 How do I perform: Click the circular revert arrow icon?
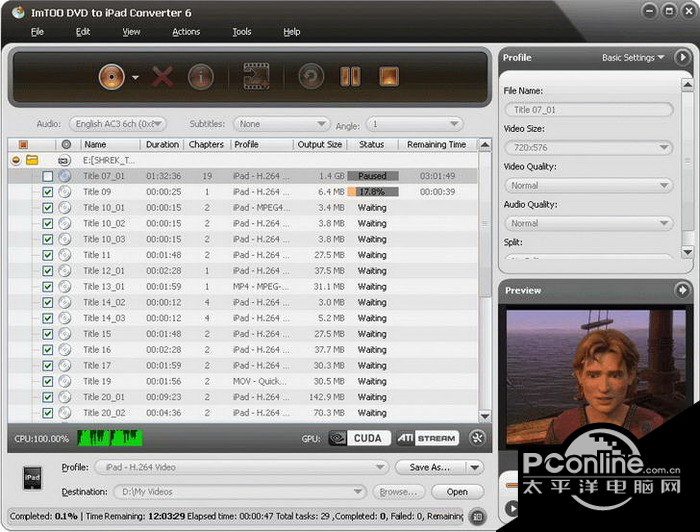click(x=311, y=76)
